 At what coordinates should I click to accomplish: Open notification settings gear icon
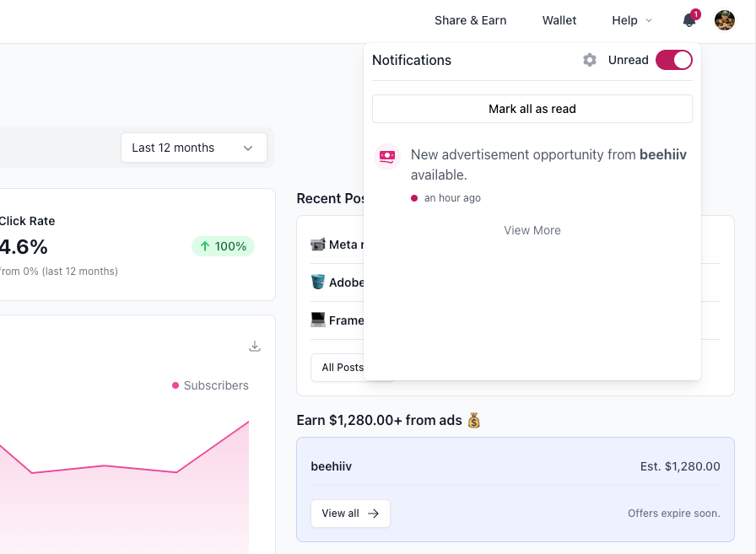pyautogui.click(x=589, y=60)
